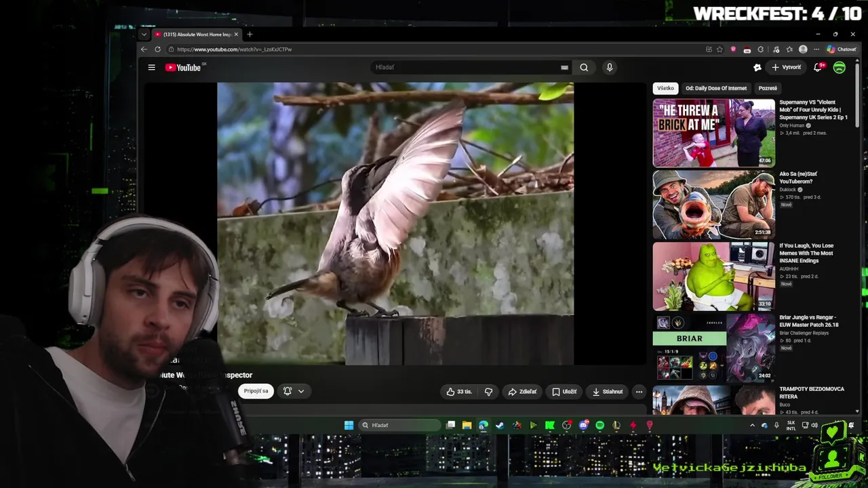Open the browser tab list dropdown arrow
Viewport: 868px width, 488px height.
point(144,35)
